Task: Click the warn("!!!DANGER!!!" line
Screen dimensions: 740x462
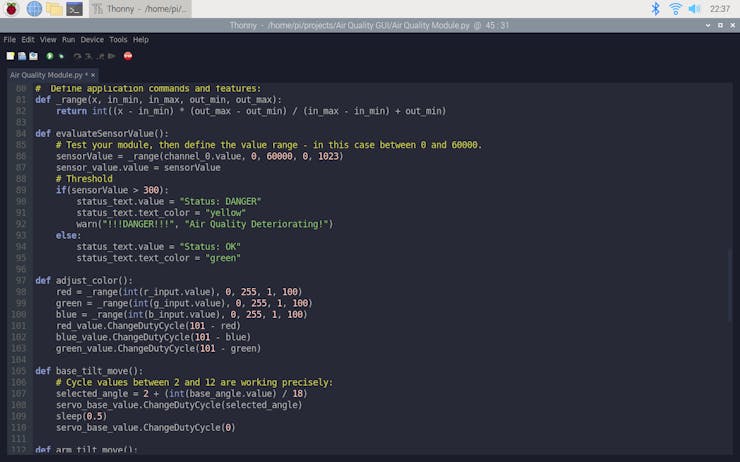Action: 205,224
